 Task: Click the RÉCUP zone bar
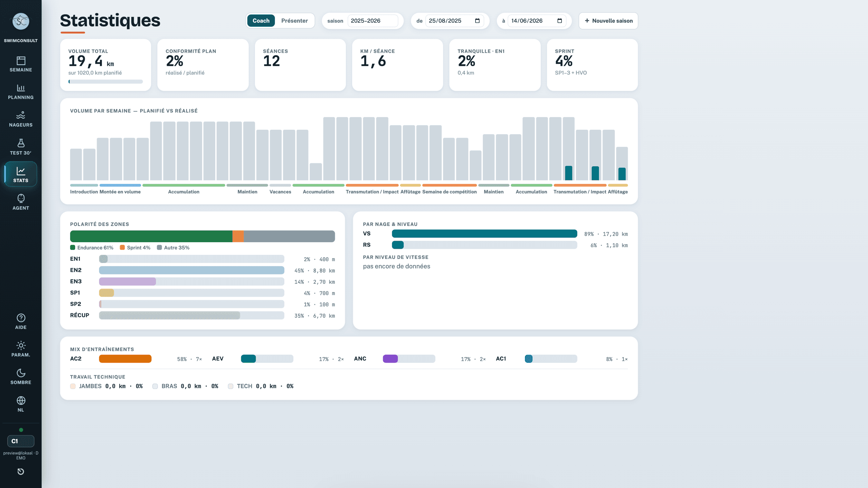click(x=192, y=316)
